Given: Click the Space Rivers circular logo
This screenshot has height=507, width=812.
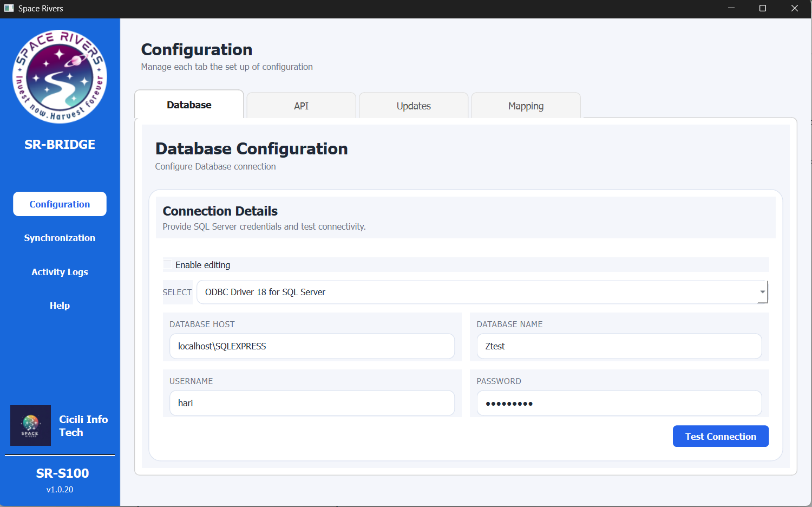Looking at the screenshot, I should [60, 76].
